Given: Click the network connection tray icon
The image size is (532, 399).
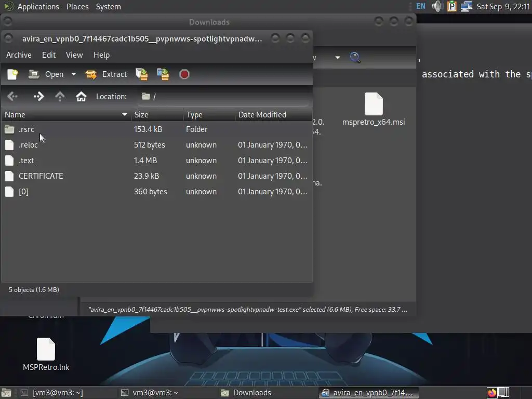Looking at the screenshot, I should [x=467, y=6].
